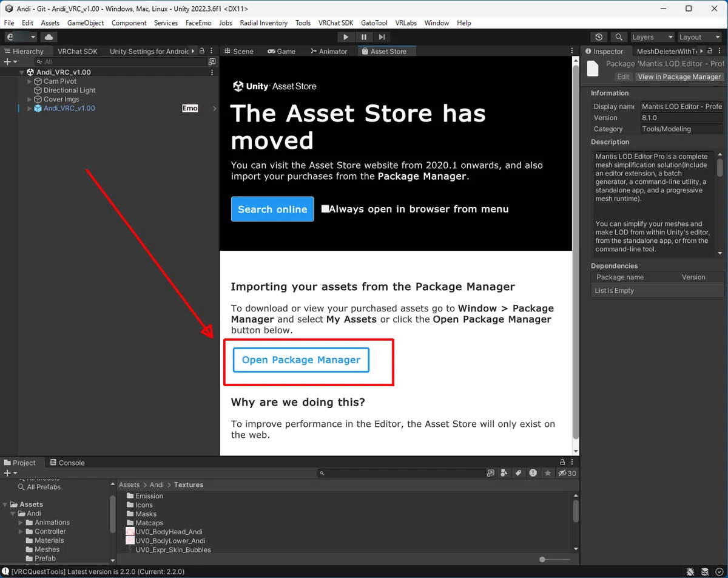728x578 pixels.
Task: Click the cloud services icon
Action: (x=49, y=37)
